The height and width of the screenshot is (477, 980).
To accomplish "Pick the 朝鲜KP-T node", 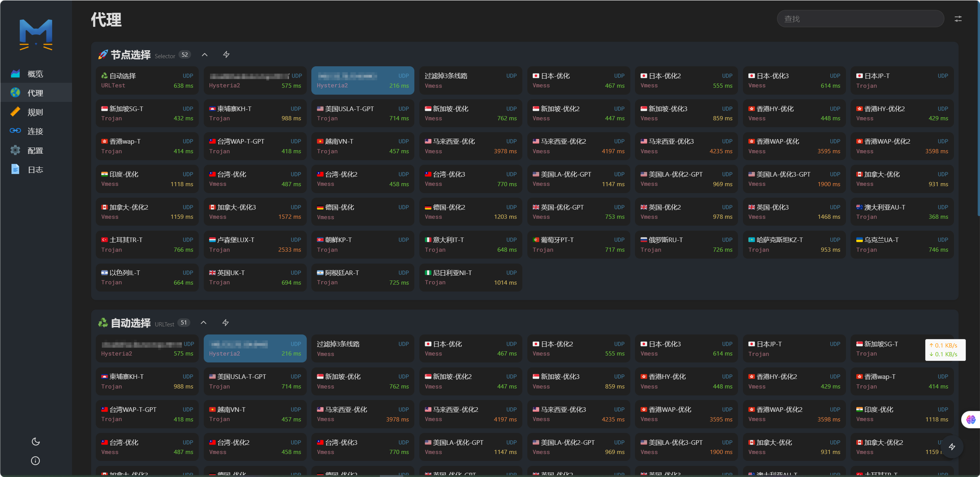I will pos(363,244).
